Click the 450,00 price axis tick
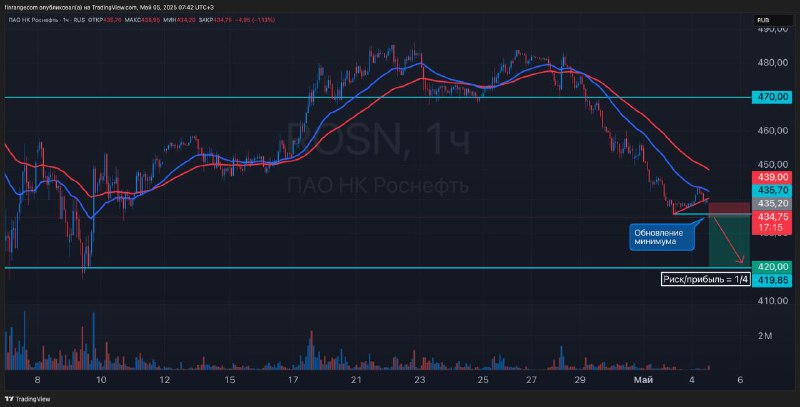 pyautogui.click(x=773, y=165)
